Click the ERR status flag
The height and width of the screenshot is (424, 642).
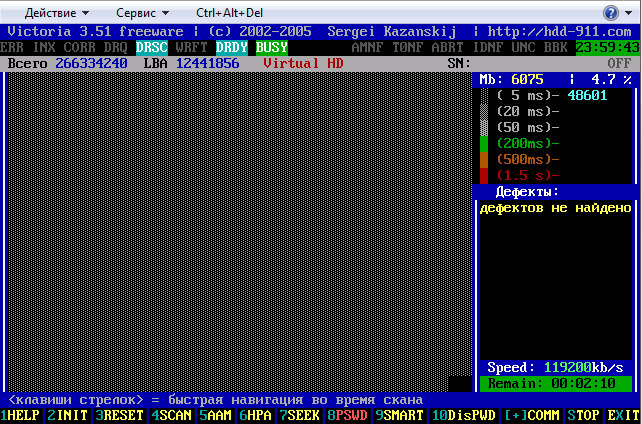pos(11,48)
